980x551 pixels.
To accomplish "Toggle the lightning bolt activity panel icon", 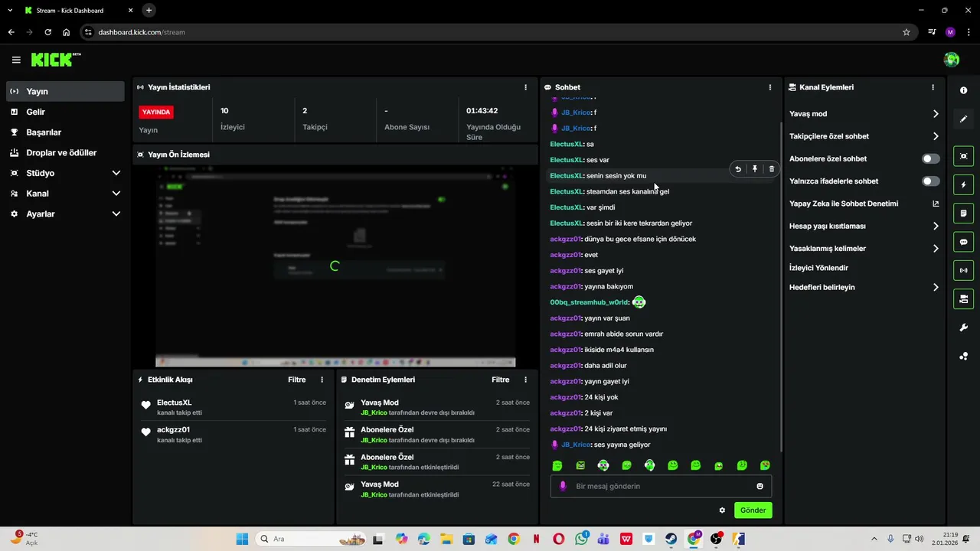I will [963, 184].
